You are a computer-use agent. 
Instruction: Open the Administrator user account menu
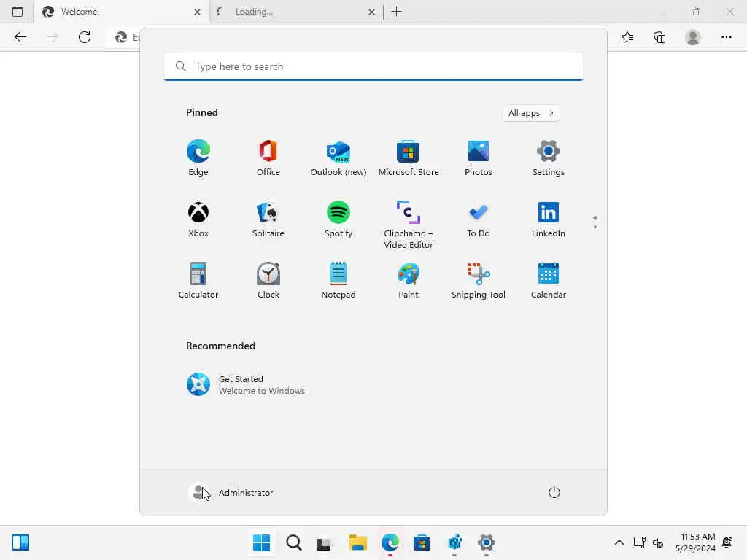tap(231, 492)
